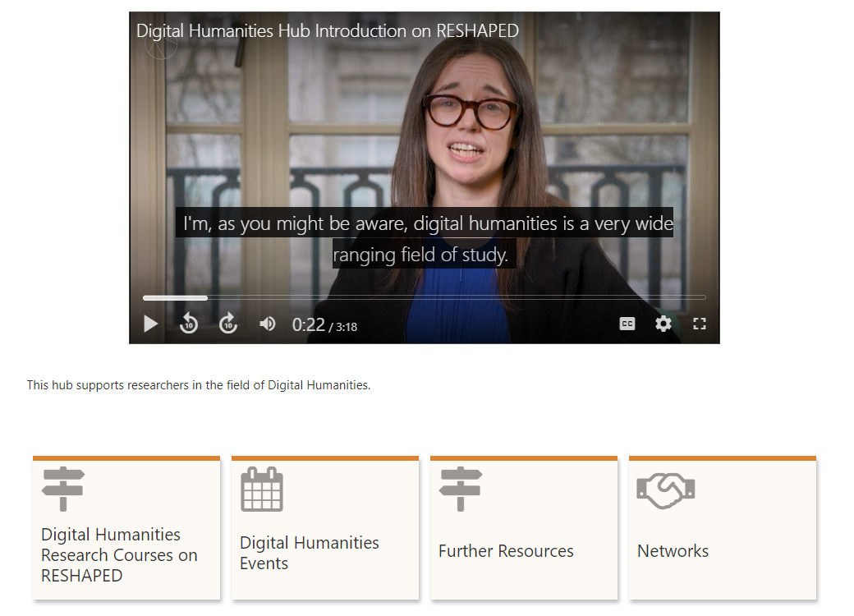Skip forward 10 seconds in video
The width and height of the screenshot is (854, 616).
pyautogui.click(x=228, y=324)
